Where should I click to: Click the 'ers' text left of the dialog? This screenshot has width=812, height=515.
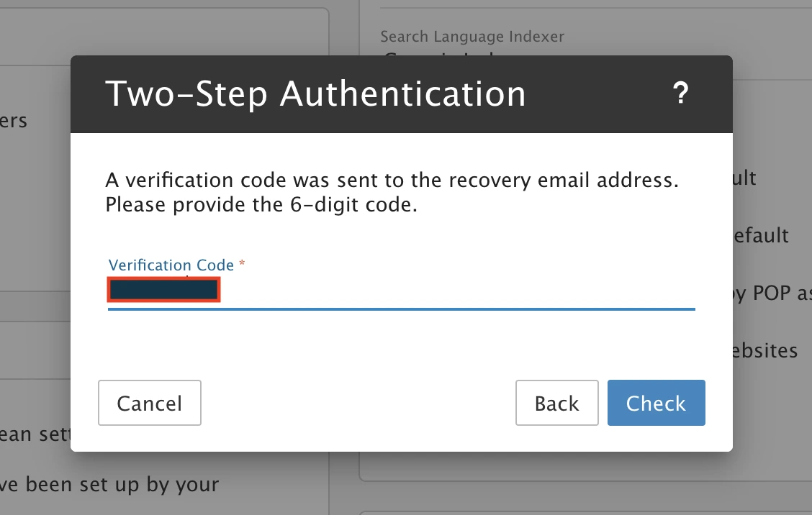pyautogui.click(x=14, y=121)
